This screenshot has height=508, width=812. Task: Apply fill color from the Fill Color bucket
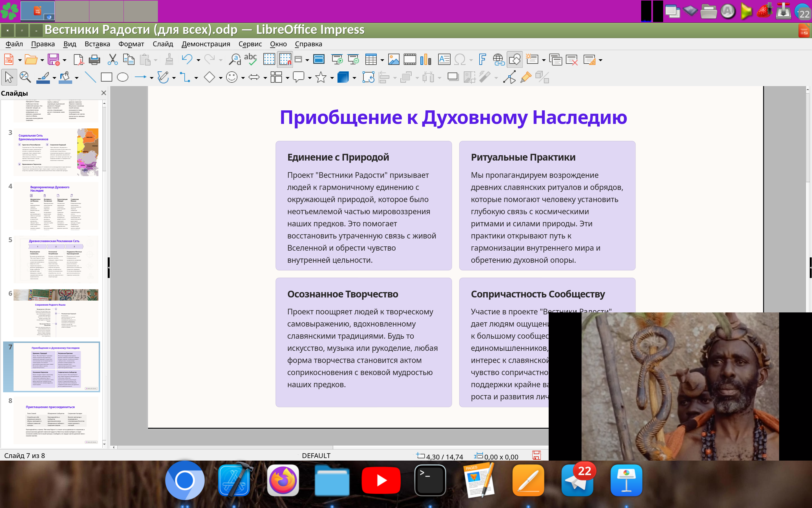point(65,78)
